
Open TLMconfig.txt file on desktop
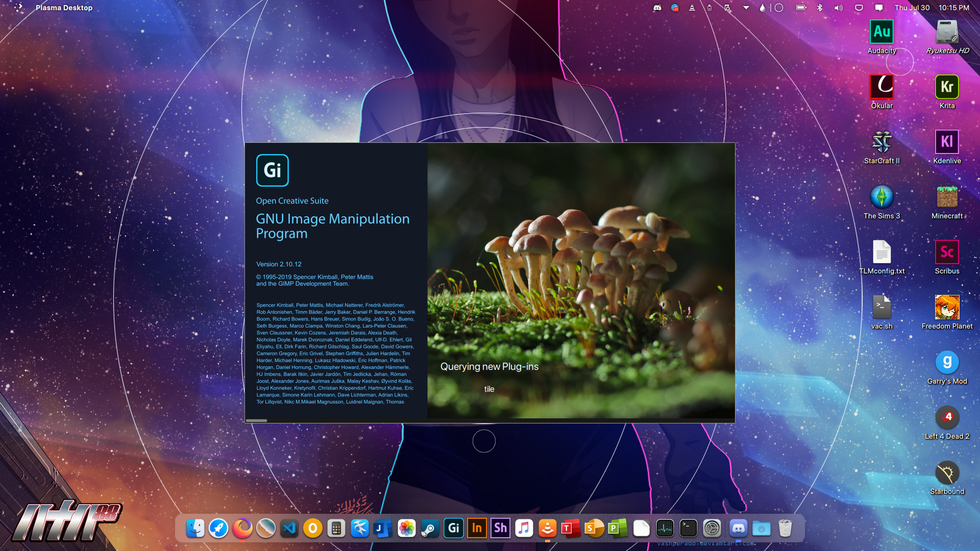pyautogui.click(x=881, y=252)
